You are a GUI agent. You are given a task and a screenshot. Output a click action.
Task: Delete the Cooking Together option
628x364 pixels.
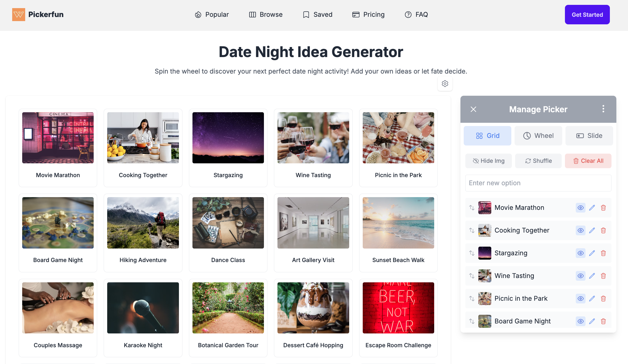pyautogui.click(x=603, y=230)
